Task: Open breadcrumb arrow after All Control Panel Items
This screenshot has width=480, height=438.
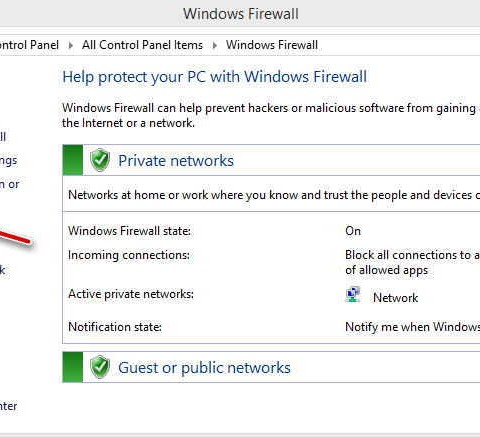Action: click(x=214, y=45)
